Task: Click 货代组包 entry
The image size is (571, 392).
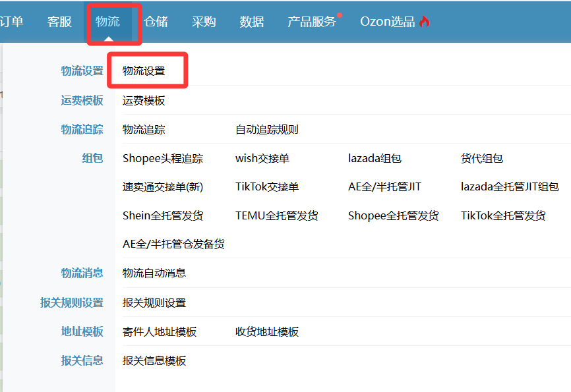Action: [482, 159]
